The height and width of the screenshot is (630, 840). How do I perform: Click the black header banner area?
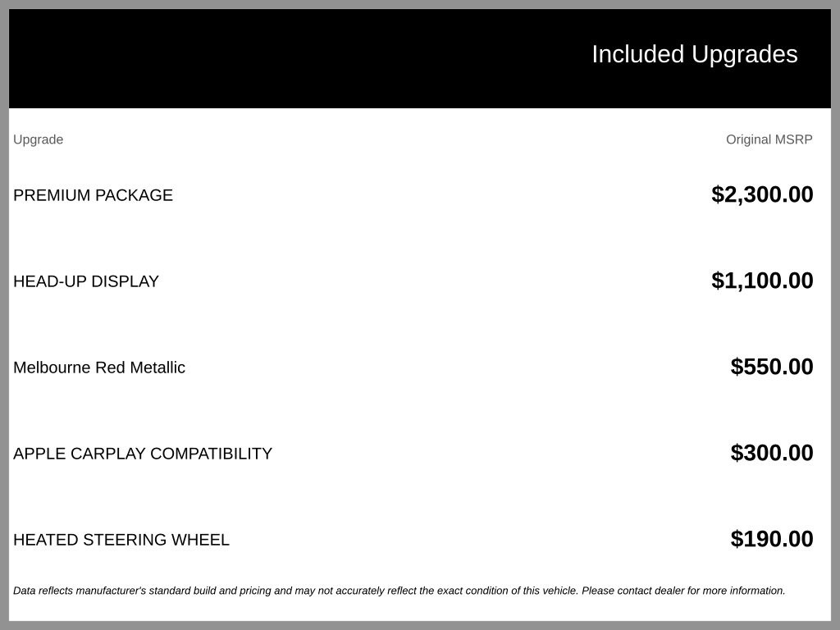click(420, 58)
